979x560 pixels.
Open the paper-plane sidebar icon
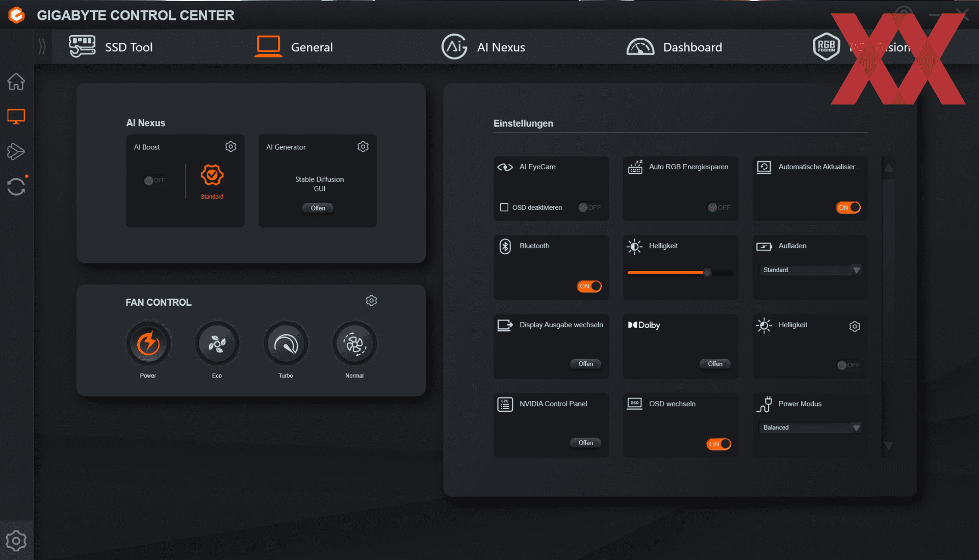coord(16,151)
